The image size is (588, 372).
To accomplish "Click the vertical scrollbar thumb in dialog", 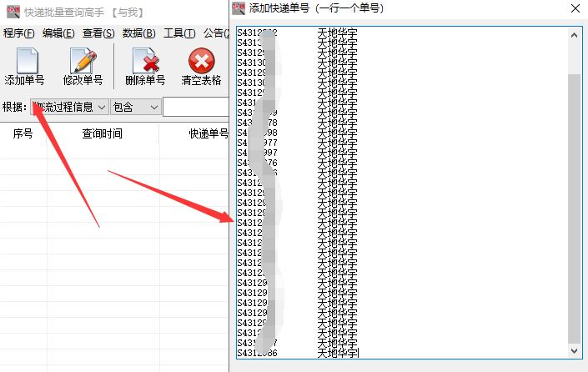I will click(574, 209).
